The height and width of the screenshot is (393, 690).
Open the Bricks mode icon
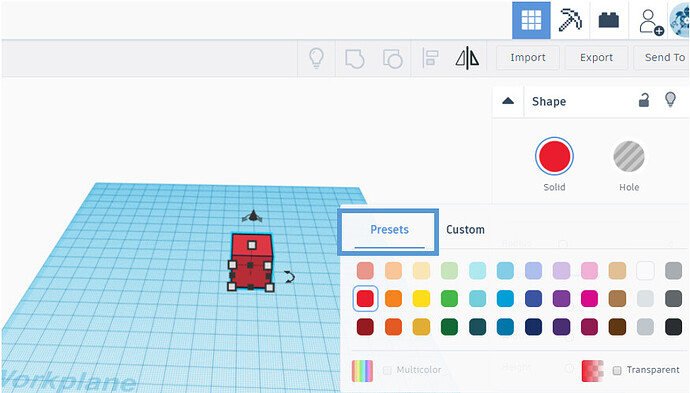click(609, 20)
